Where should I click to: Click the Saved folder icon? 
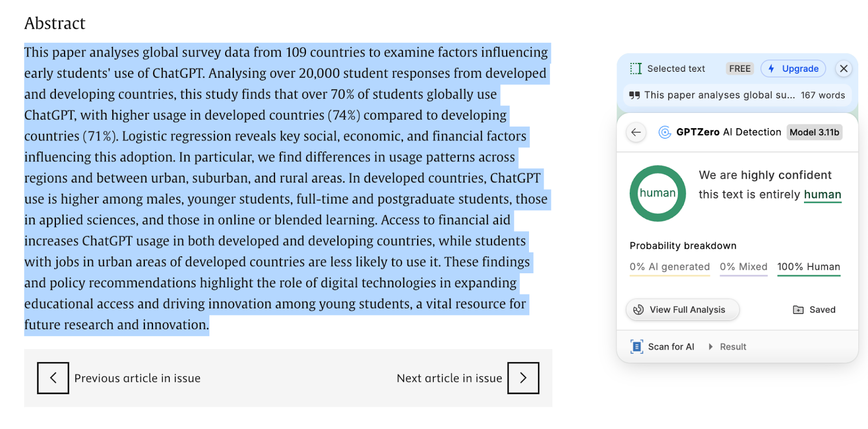pyautogui.click(x=798, y=310)
